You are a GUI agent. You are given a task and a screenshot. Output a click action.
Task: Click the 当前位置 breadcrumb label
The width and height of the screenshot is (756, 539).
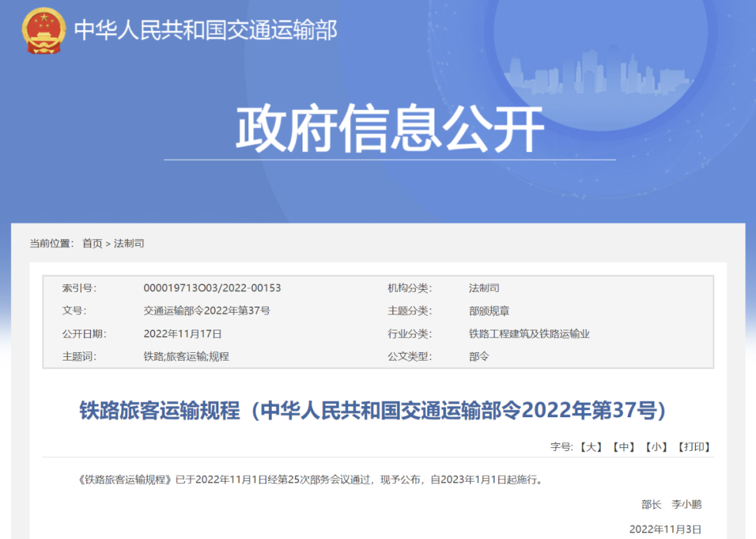52,244
